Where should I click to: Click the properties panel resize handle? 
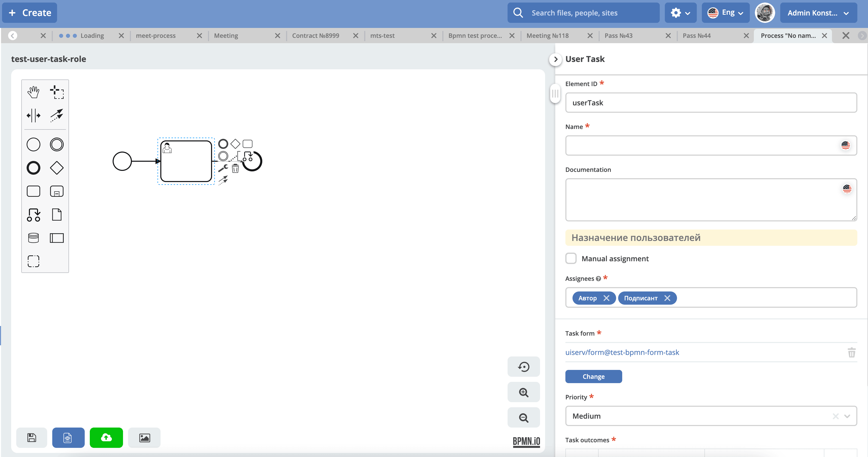coord(555,93)
